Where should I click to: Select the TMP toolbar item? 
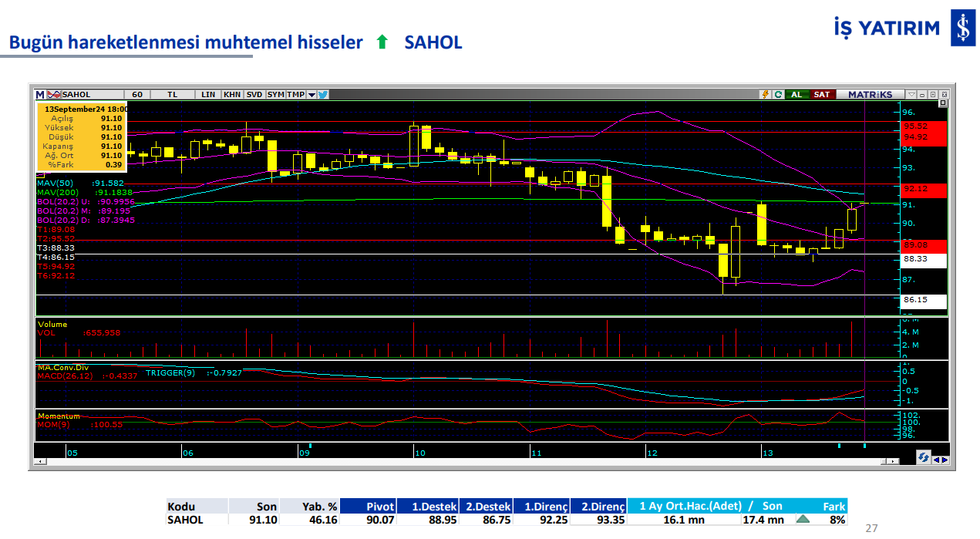pos(296,95)
